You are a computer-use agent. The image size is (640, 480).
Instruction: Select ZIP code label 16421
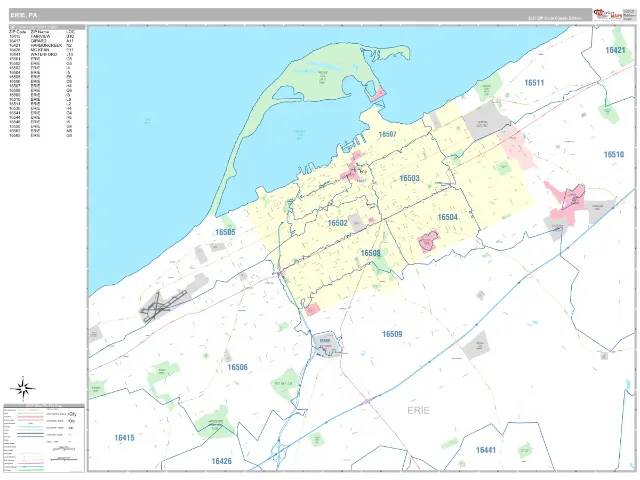coord(615,50)
